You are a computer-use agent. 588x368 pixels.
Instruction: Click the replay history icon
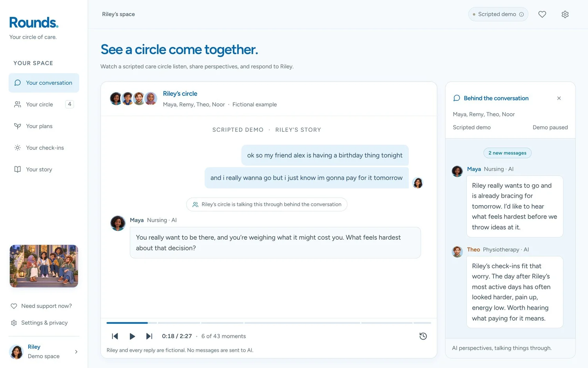(423, 336)
